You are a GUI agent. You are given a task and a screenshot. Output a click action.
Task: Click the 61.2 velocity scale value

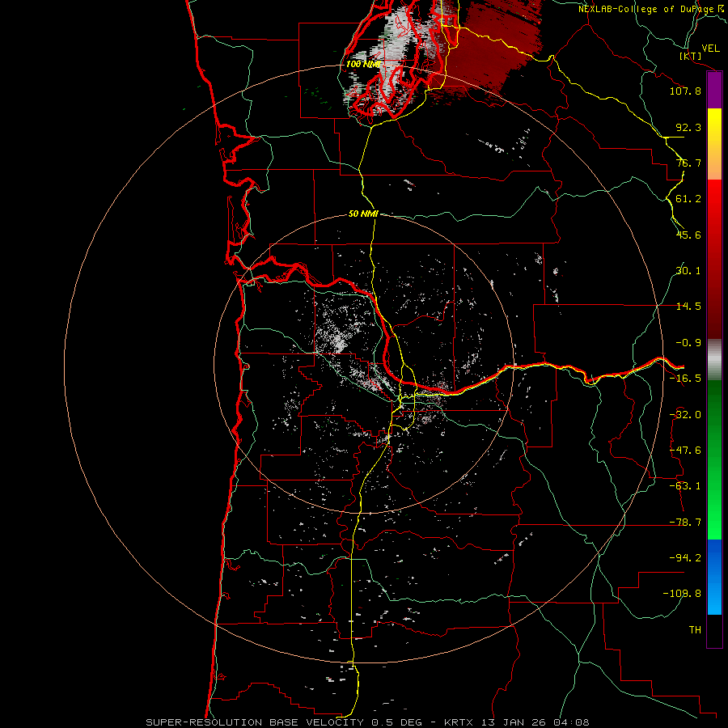pyautogui.click(x=688, y=199)
